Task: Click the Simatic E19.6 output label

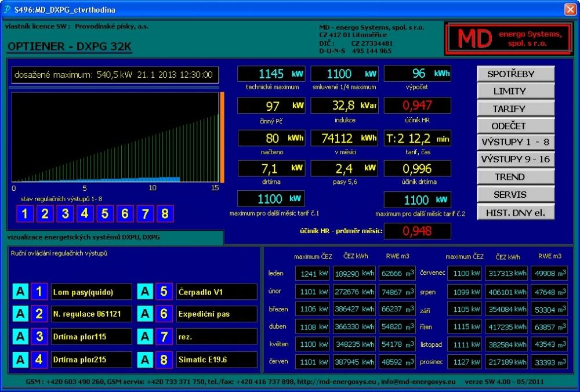Action: 216,360
